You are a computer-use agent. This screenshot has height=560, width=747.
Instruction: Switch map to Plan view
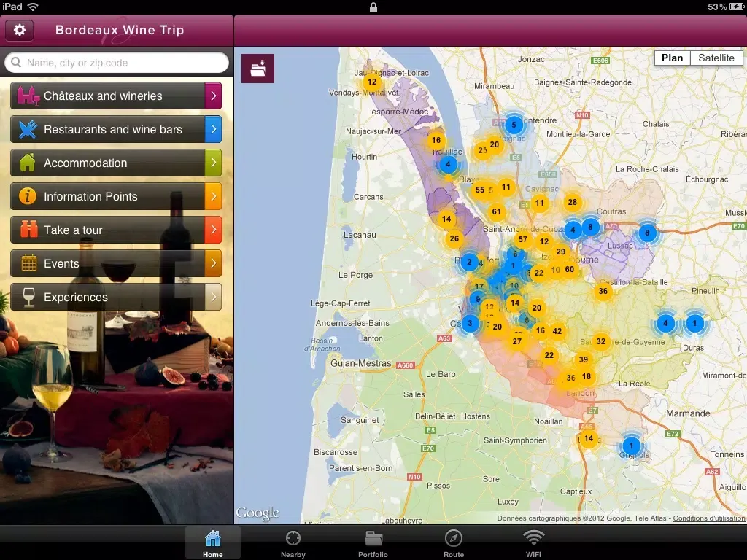(x=672, y=58)
